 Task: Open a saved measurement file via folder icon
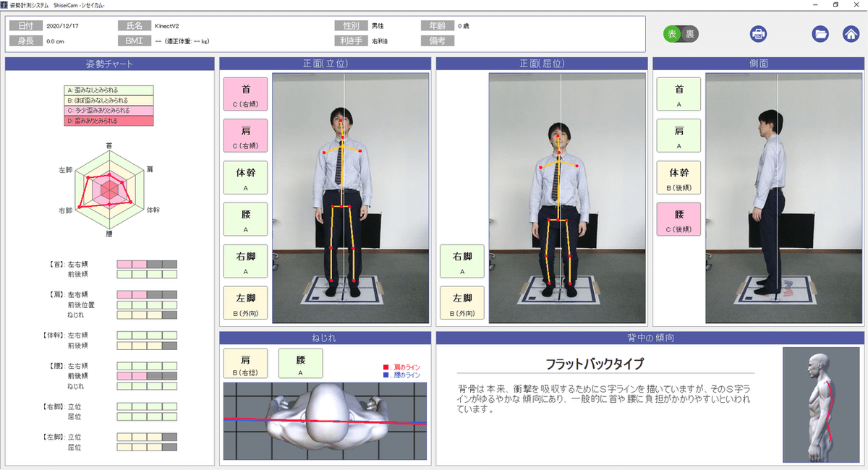[820, 33]
